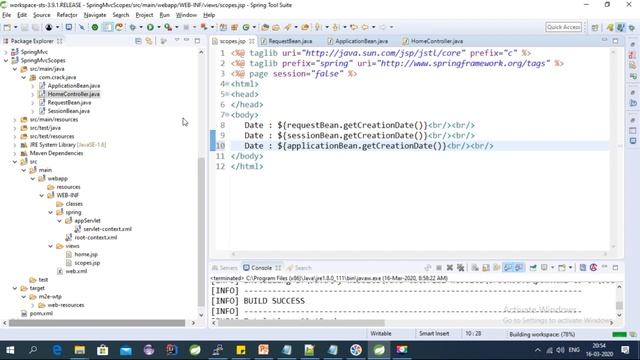Open the Refactor menu
This screenshot has width=640, height=360.
click(x=67, y=15)
